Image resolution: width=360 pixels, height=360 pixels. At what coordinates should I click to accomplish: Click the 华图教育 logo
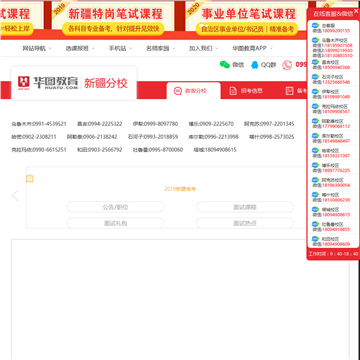point(48,83)
